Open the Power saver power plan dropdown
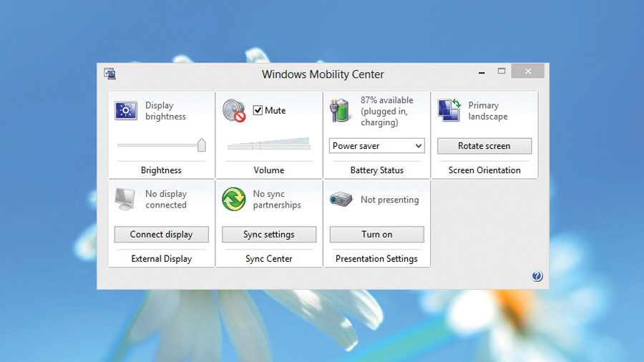Screen dimensions: 644x362 pos(376,146)
